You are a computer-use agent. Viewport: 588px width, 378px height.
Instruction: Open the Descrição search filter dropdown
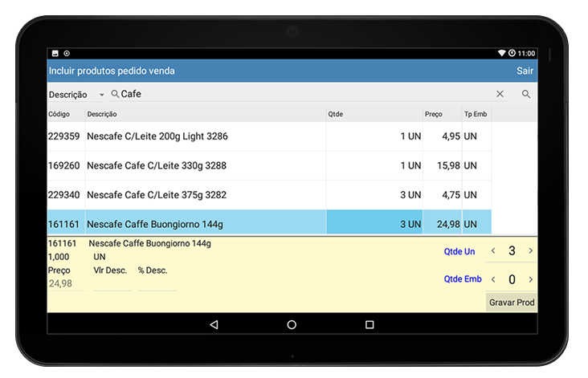[x=76, y=95]
